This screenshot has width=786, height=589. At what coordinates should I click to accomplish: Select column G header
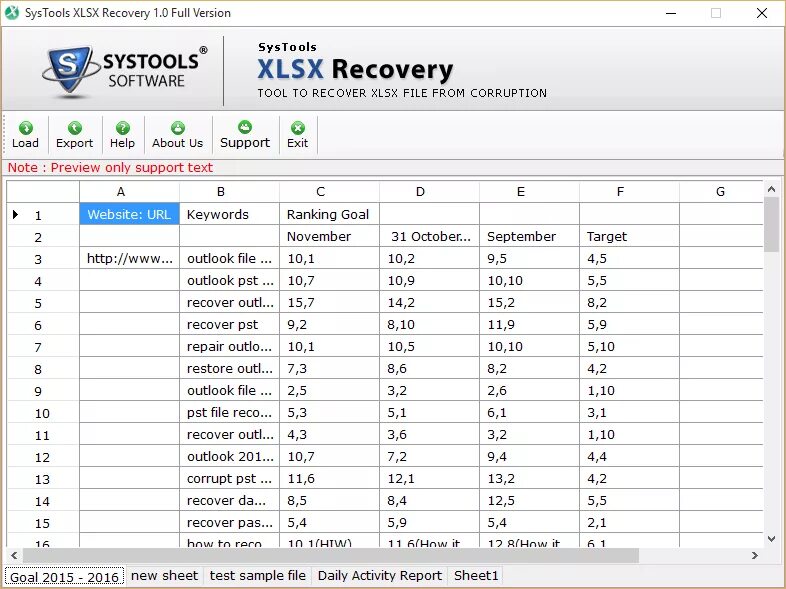pyautogui.click(x=721, y=191)
